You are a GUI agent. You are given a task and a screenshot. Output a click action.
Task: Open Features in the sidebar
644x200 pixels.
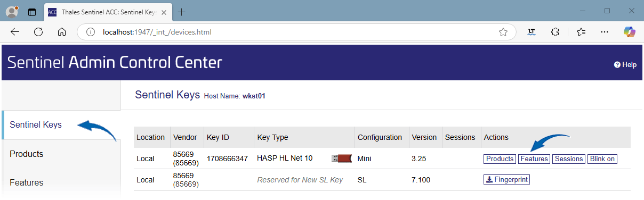pyautogui.click(x=27, y=182)
